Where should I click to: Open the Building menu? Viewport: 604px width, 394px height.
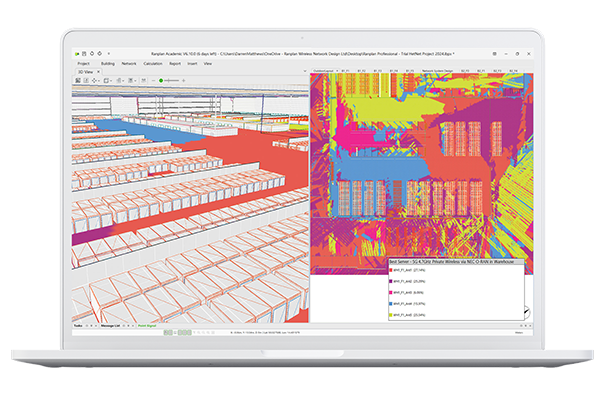point(108,64)
